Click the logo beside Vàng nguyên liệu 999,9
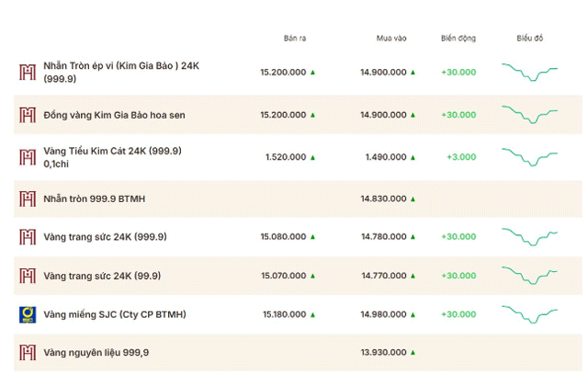Screen dimensions: 588x374 click(x=28, y=353)
